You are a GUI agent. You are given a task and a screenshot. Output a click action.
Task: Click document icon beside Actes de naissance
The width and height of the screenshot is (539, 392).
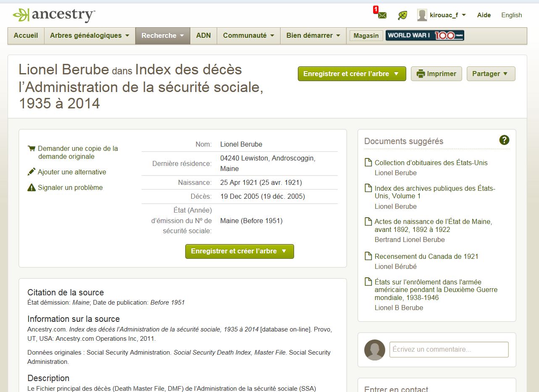pos(368,221)
